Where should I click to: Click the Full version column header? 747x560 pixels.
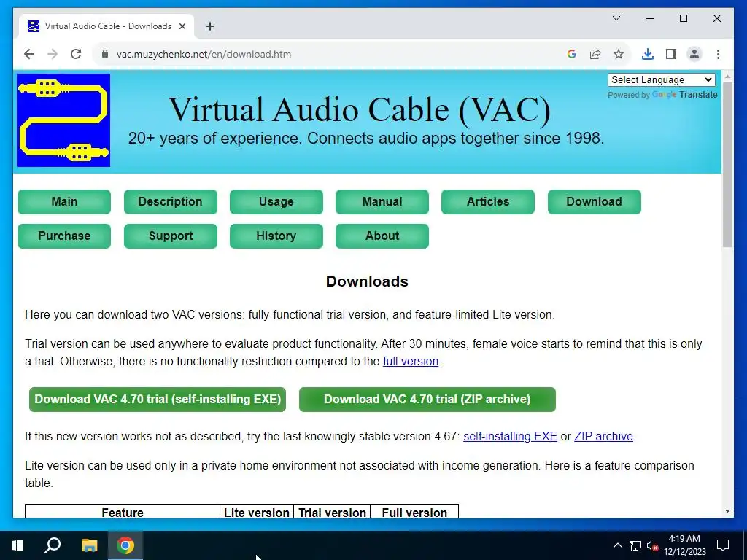[414, 513]
